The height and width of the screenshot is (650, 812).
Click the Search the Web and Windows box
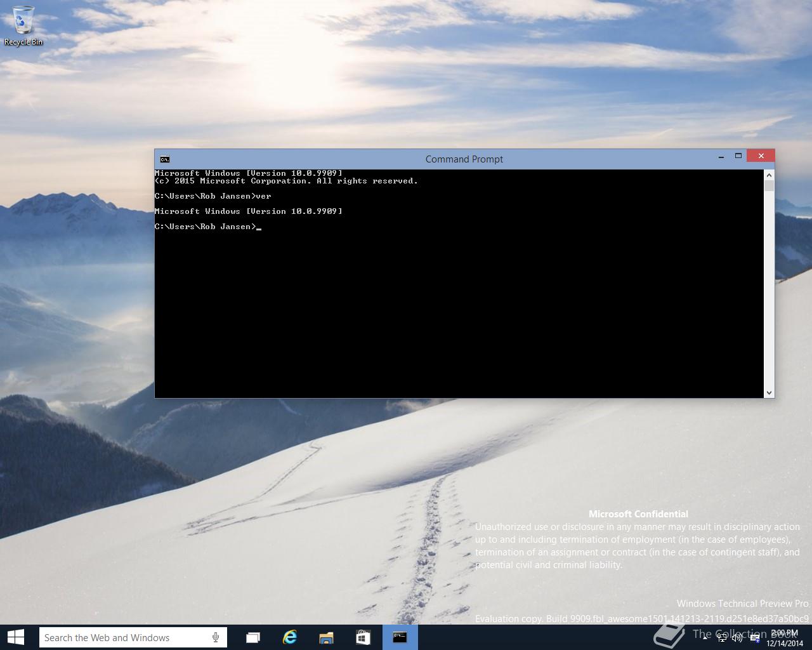tap(133, 637)
